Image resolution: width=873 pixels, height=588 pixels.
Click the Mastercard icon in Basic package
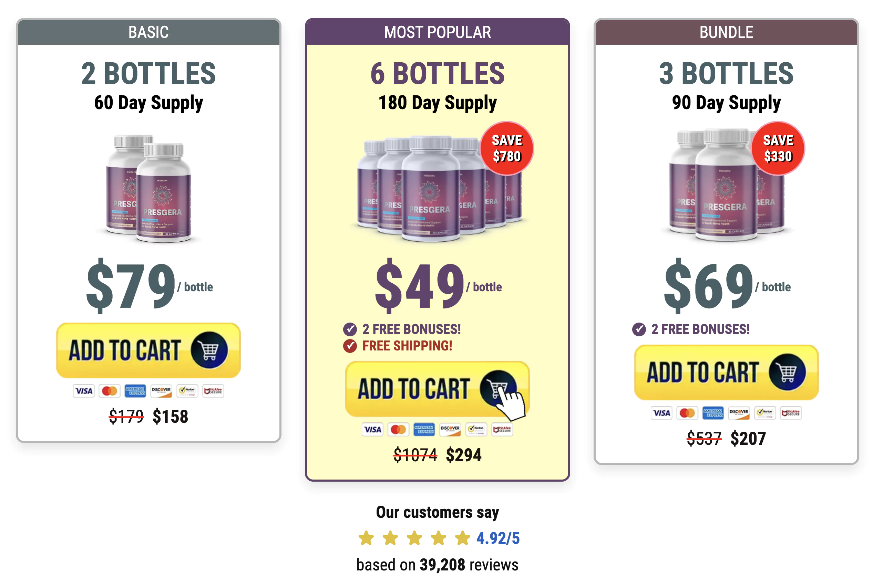pos(109,391)
